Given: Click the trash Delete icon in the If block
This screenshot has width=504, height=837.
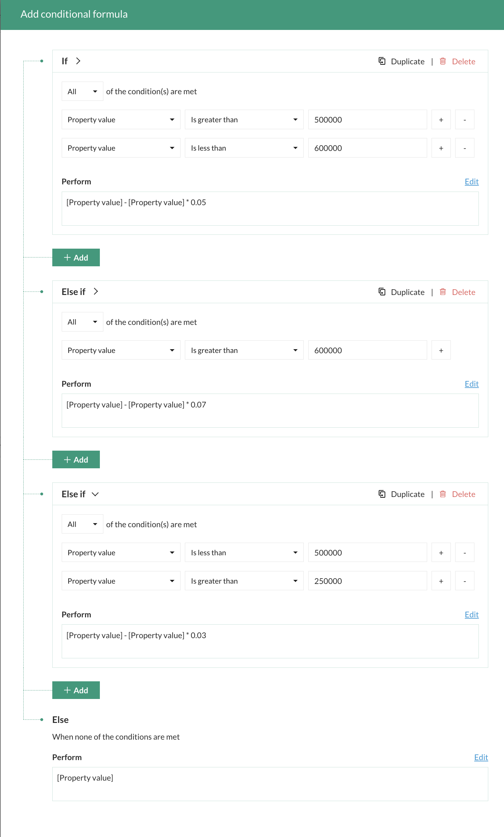Looking at the screenshot, I should coord(443,61).
